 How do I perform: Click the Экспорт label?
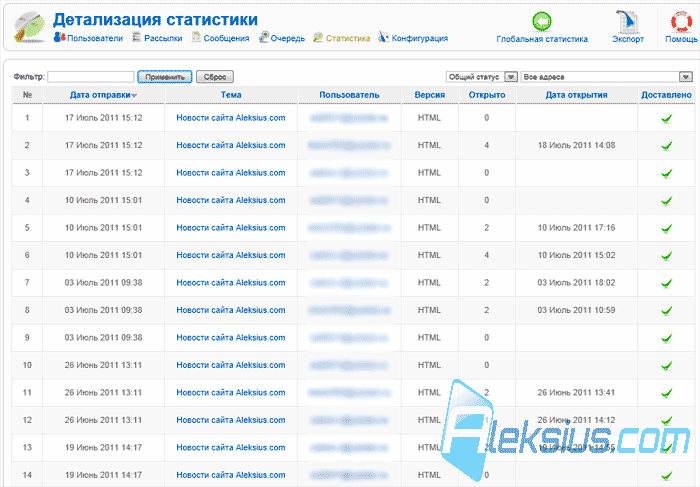tap(628, 39)
